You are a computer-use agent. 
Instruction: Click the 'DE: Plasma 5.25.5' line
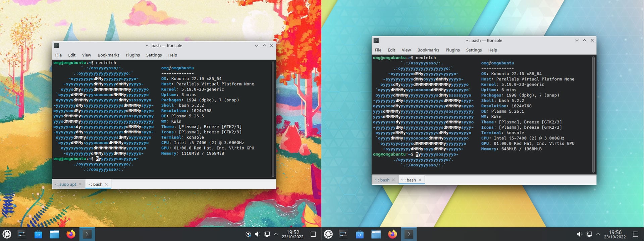182,116
